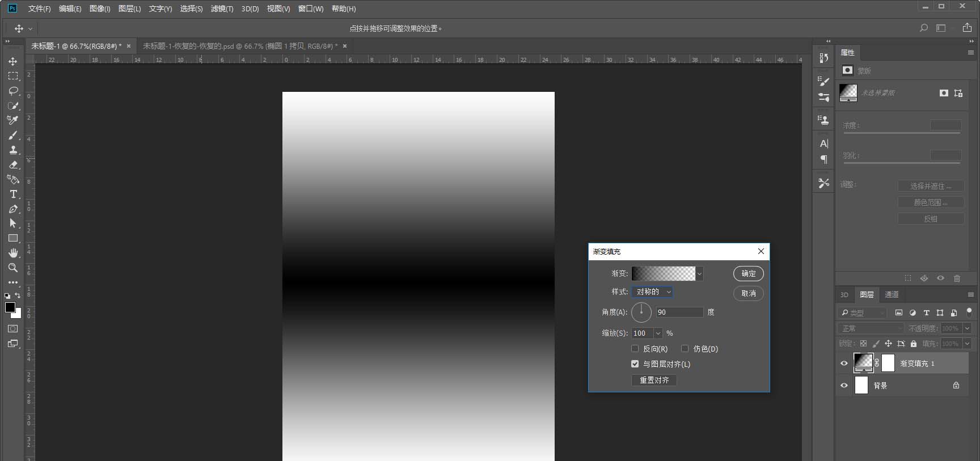Switch to the 通道 channels tab
This screenshot has width=980, height=461.
892,294
